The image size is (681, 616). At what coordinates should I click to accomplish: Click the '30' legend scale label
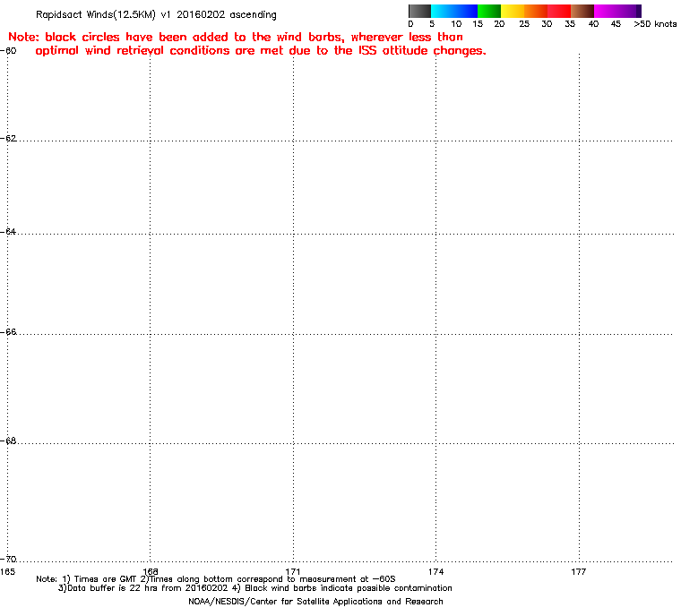(547, 24)
